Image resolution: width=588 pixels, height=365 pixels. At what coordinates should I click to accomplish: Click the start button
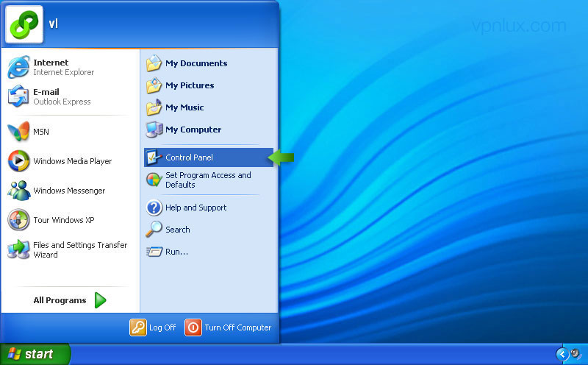tap(35, 354)
